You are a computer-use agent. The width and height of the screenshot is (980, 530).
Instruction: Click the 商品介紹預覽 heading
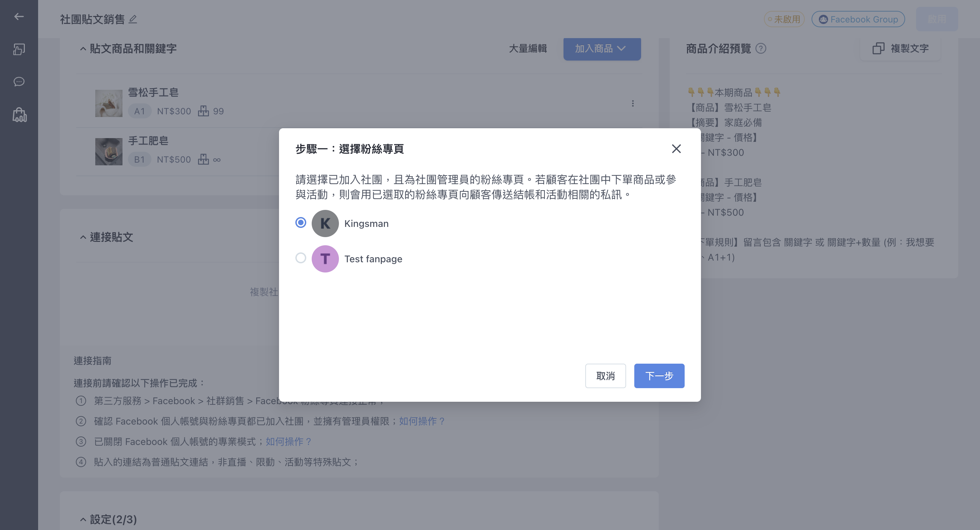tap(718, 49)
